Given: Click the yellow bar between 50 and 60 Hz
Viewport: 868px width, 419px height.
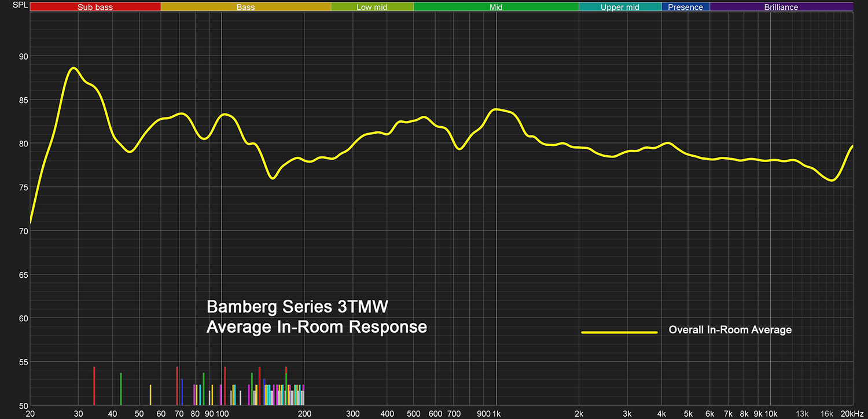Looking at the screenshot, I should tap(150, 395).
